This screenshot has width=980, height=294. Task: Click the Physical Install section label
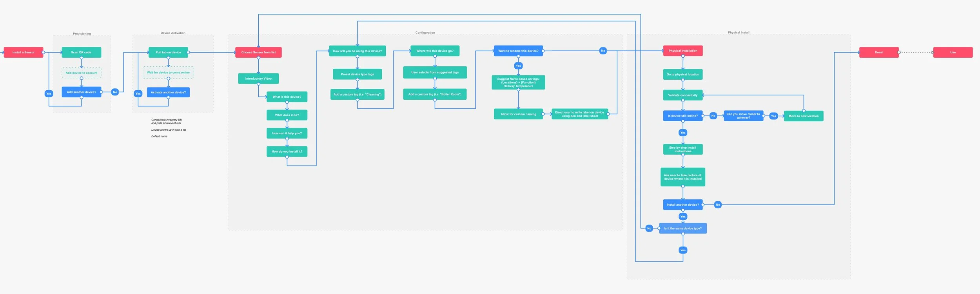click(739, 33)
